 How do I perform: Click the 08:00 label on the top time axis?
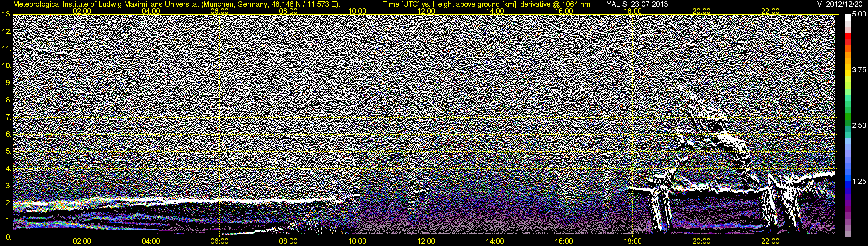(288, 11)
